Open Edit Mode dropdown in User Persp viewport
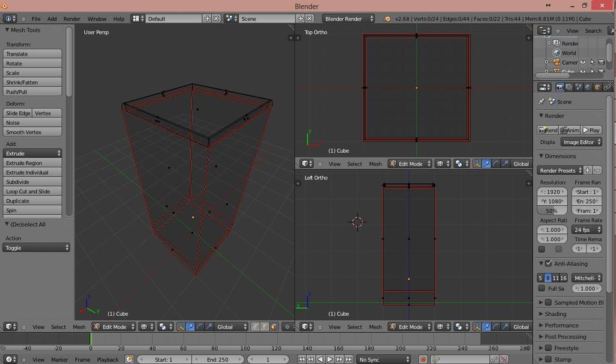Image resolution: width=616 pixels, height=364 pixels. click(114, 327)
